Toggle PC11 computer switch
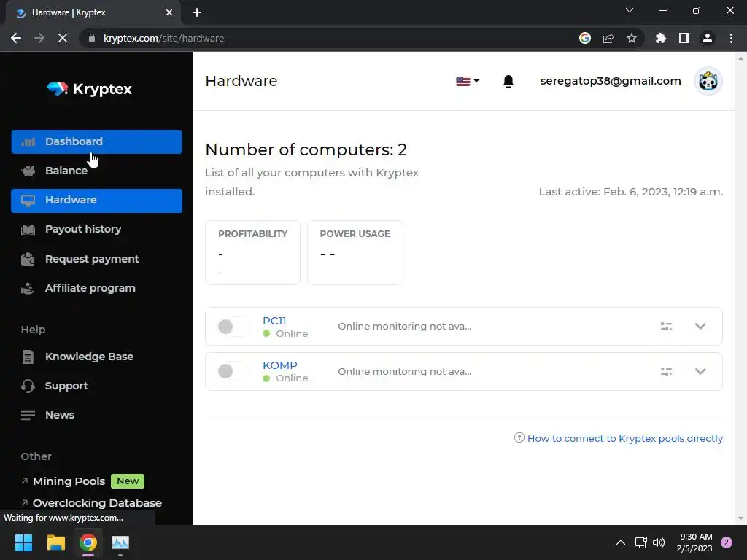The image size is (747, 560). click(x=233, y=327)
